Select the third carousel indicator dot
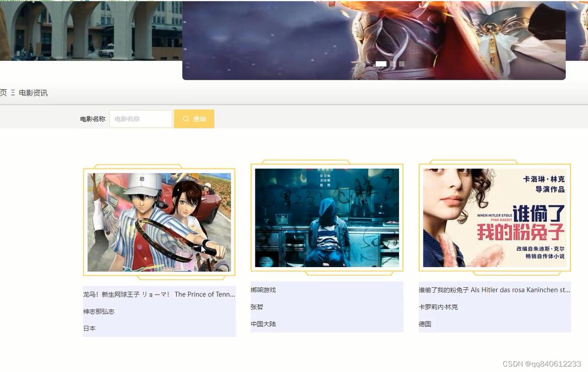The height and width of the screenshot is (372, 588). 401,64
